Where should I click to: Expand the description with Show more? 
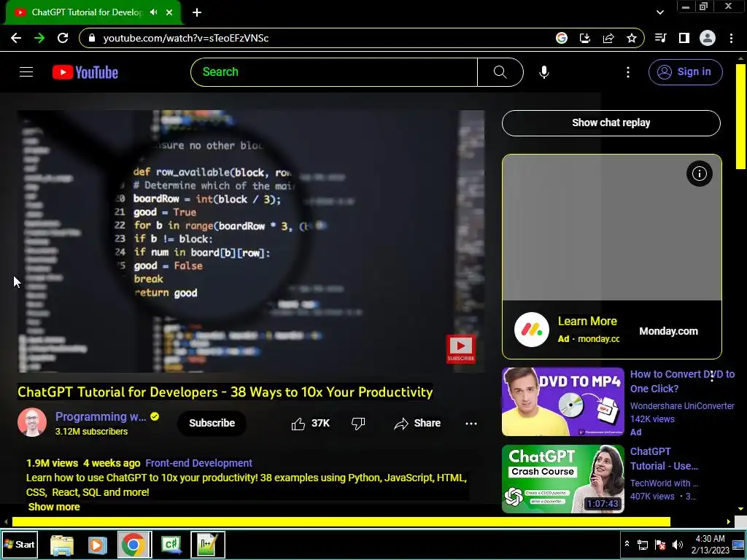(54, 507)
